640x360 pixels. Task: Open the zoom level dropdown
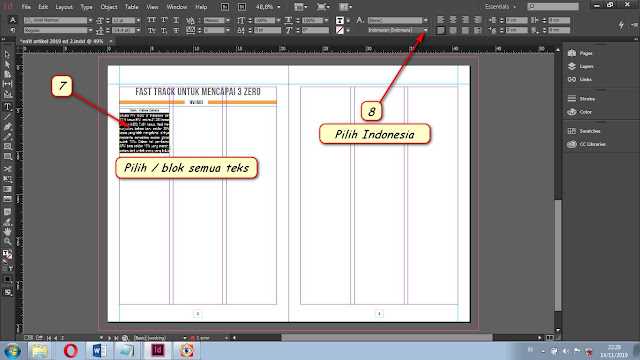tap(279, 7)
